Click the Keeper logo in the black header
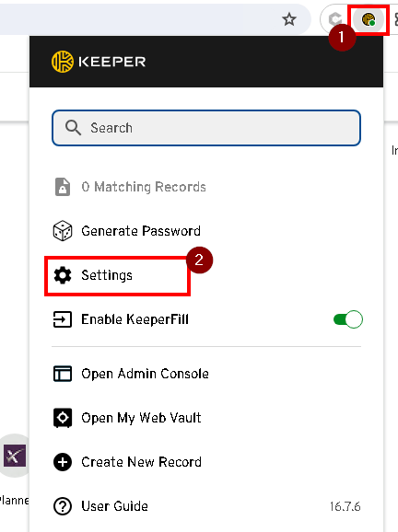398x532 pixels. (99, 62)
